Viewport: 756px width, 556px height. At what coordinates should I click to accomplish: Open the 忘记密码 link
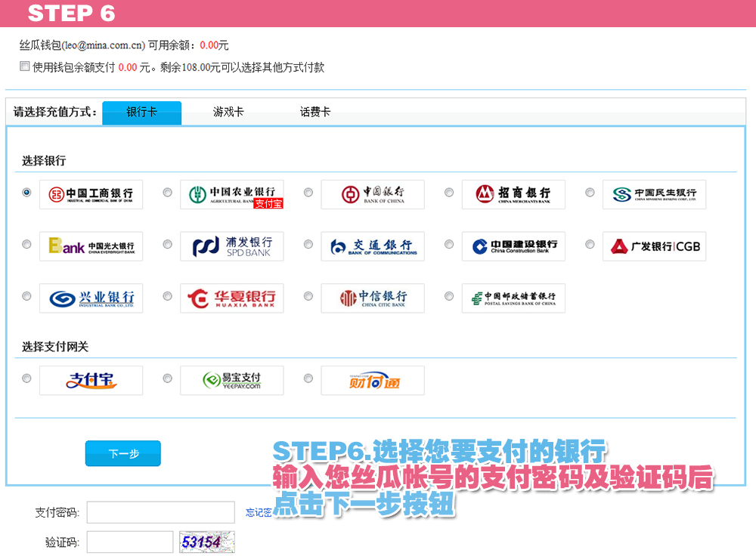coord(259,513)
